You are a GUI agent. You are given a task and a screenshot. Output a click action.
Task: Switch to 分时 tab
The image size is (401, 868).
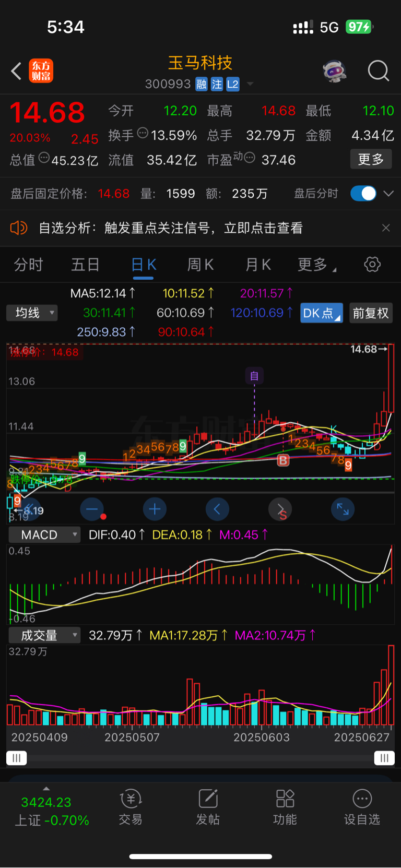point(28,265)
